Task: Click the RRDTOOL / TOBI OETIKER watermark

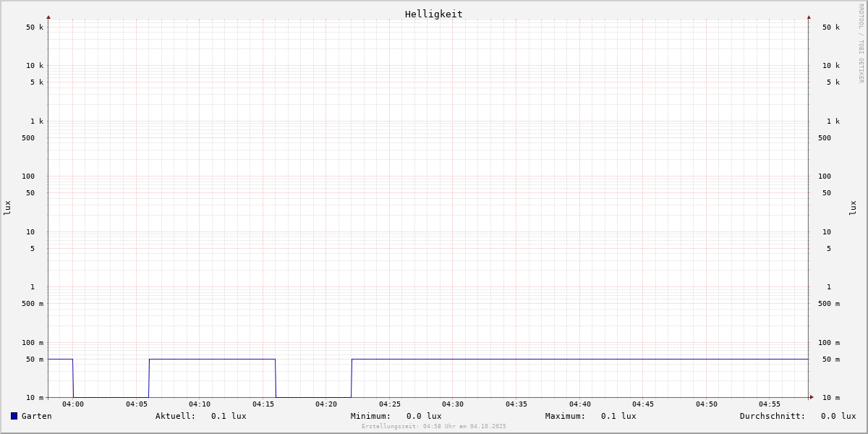Action: tap(861, 43)
